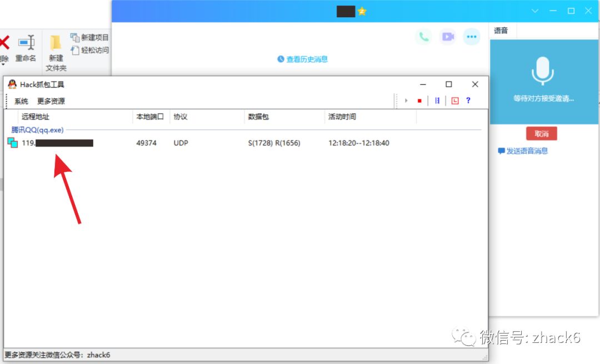Viewport: 600px width, 364px height.
Task: Switch to the 语音 tab in QQ
Action: (x=501, y=31)
